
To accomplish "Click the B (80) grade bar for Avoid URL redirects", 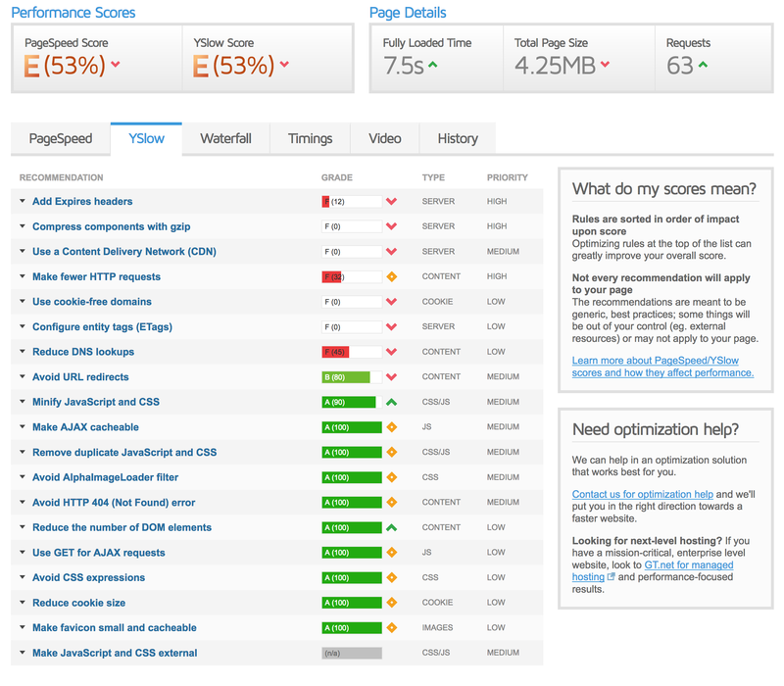I will [352, 377].
